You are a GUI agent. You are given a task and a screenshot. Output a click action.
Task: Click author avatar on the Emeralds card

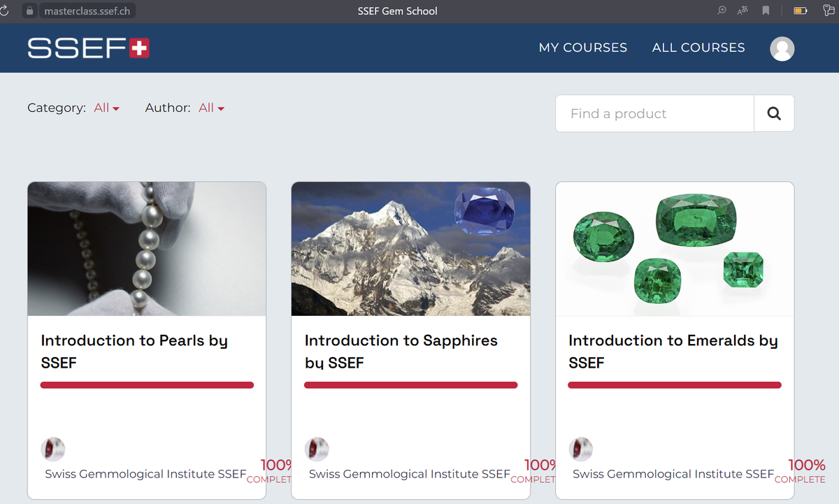coord(581,449)
